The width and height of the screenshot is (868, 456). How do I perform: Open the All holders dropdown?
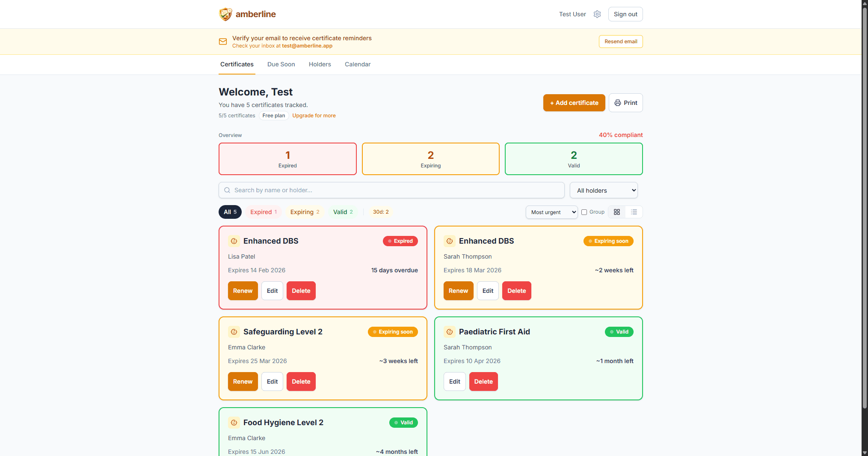603,190
